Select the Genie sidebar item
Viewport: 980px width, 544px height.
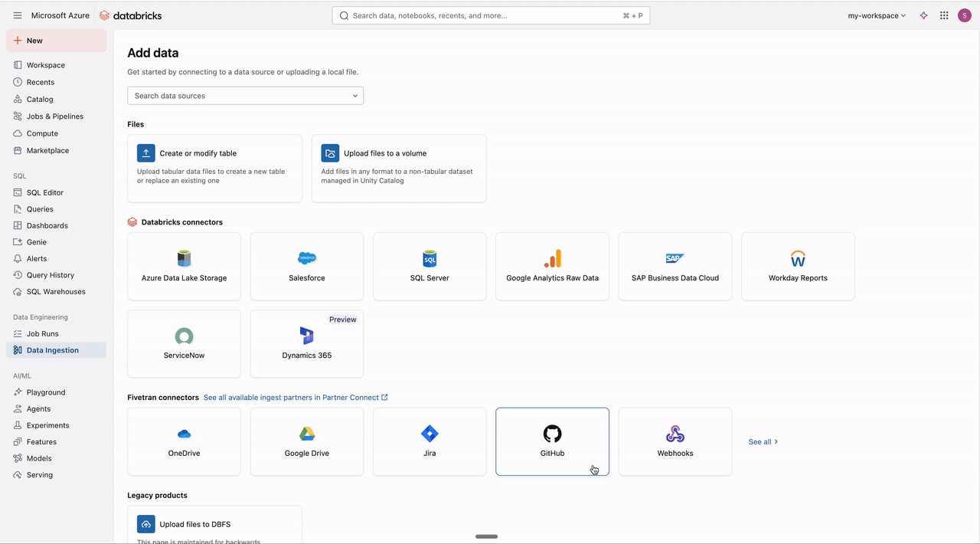[x=37, y=241]
